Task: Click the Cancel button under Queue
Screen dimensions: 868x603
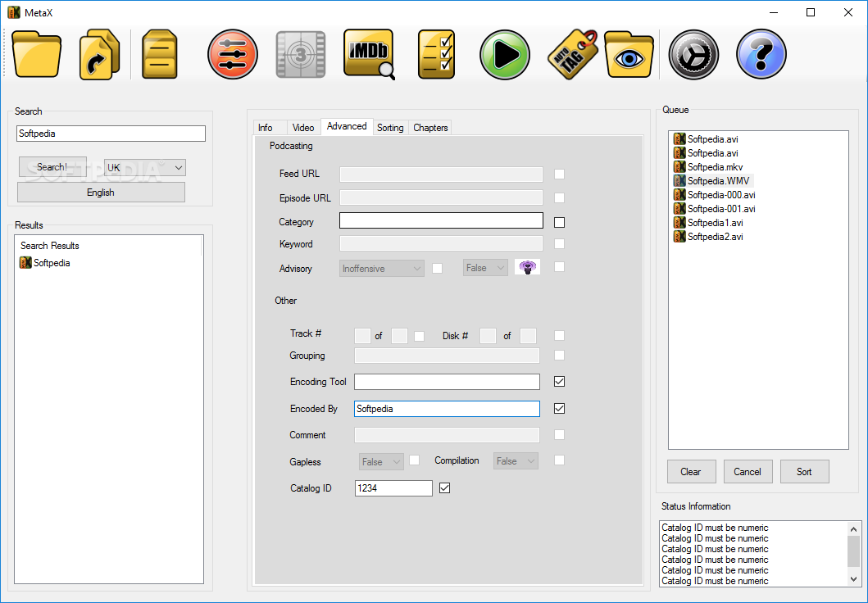Action: point(748,471)
